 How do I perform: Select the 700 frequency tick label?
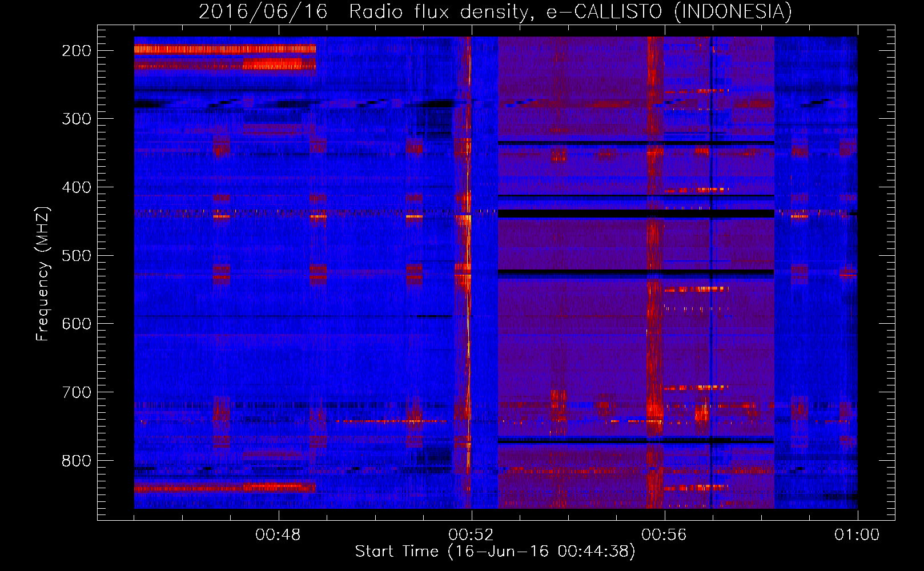click(x=77, y=392)
